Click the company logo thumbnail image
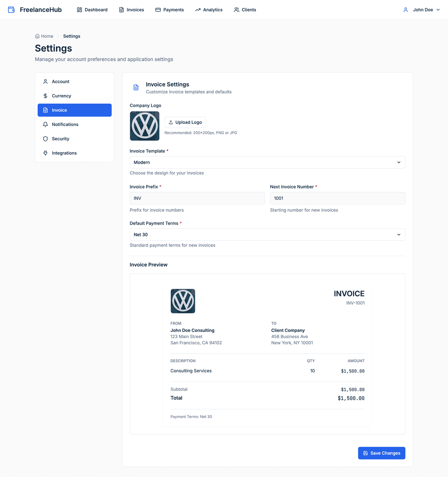Screen dimensions: 448x477 (x=145, y=126)
